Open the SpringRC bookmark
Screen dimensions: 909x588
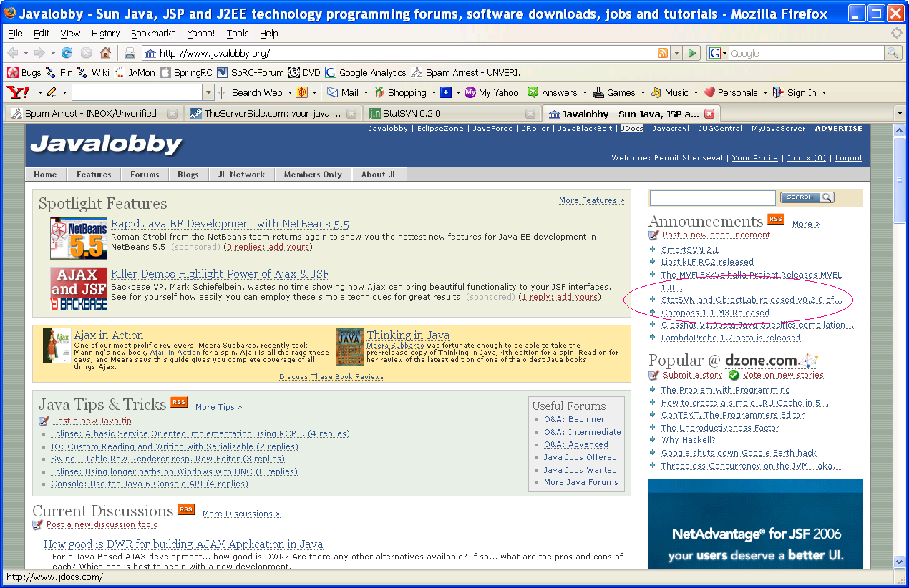(x=186, y=72)
